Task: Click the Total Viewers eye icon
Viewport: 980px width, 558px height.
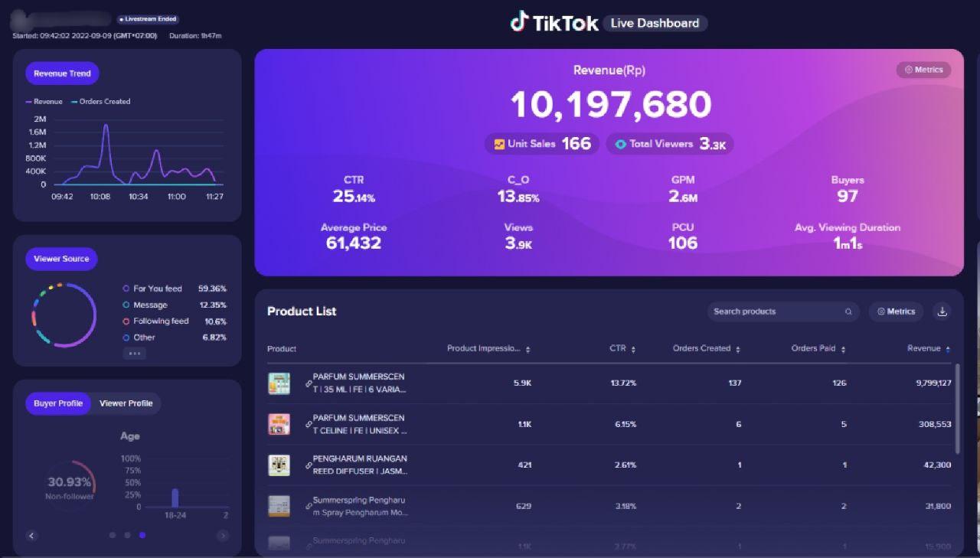Action: pyautogui.click(x=620, y=144)
